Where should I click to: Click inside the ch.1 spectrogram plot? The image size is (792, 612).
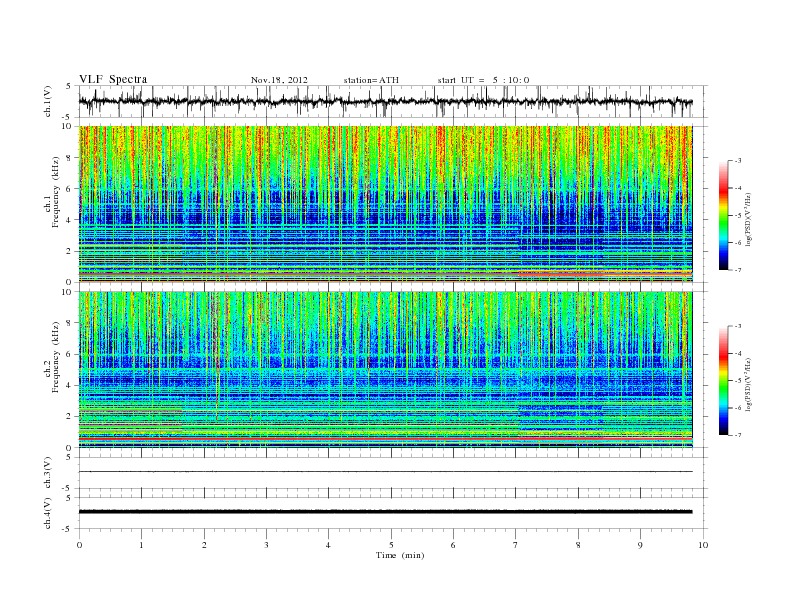pos(385,204)
